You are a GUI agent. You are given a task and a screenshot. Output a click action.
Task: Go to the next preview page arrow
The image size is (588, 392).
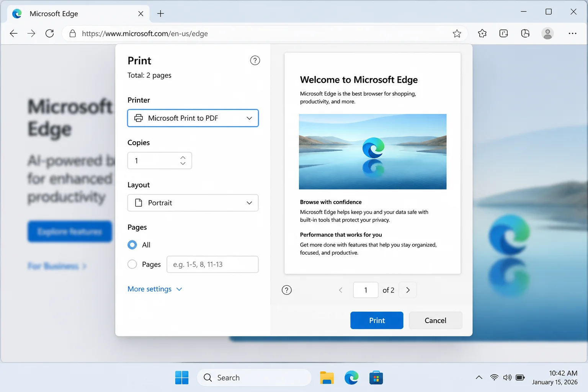[x=408, y=290]
